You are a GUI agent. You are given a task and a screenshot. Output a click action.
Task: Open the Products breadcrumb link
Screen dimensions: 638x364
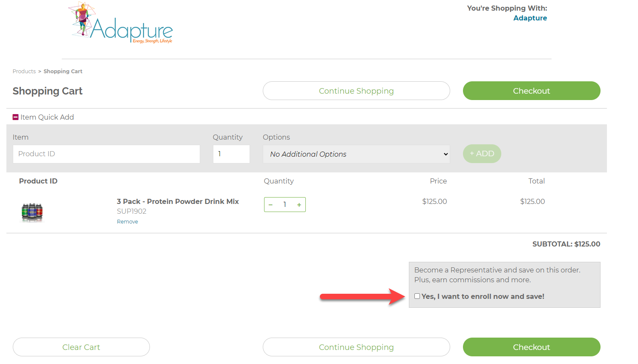tap(24, 72)
